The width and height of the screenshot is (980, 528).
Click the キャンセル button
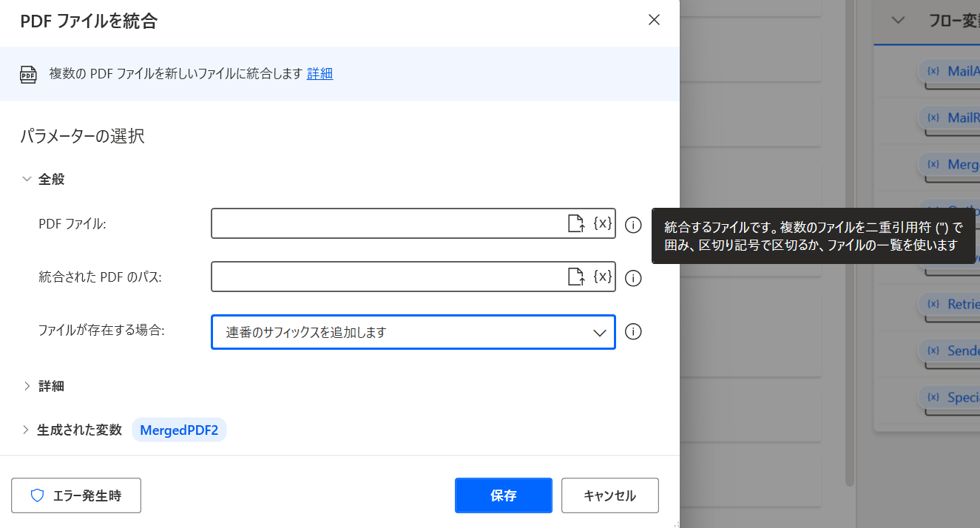point(610,495)
